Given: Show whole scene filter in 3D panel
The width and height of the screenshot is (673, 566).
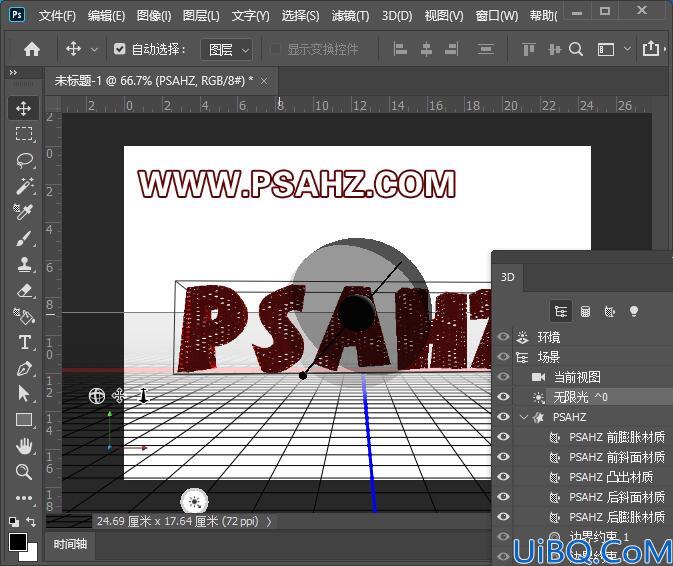Looking at the screenshot, I should 561,311.
